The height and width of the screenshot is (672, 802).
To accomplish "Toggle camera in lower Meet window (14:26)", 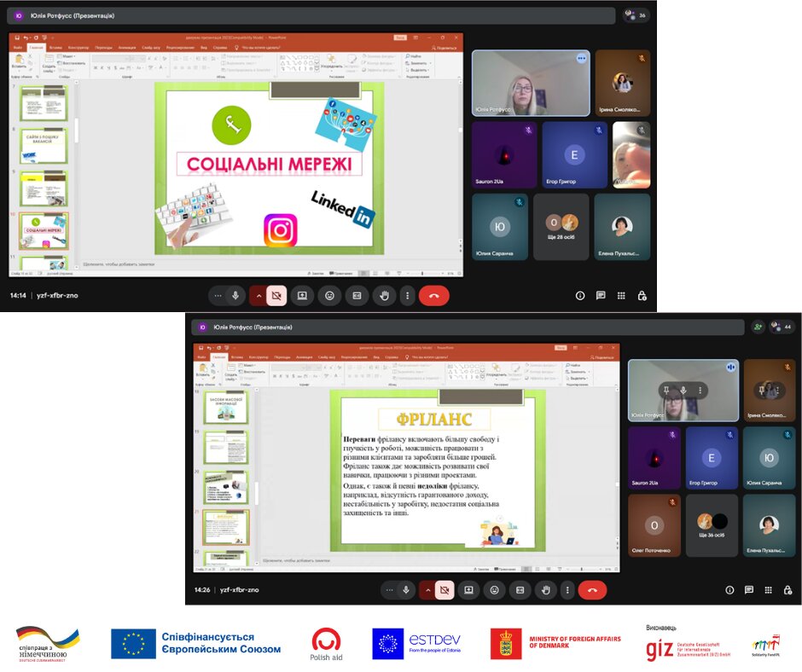I will coord(445,590).
